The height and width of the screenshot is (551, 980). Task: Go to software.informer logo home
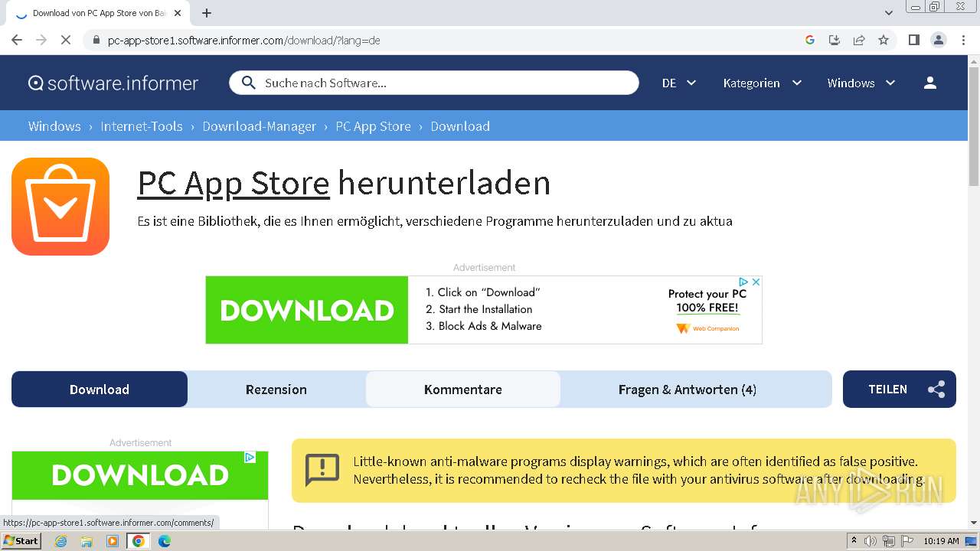(113, 83)
